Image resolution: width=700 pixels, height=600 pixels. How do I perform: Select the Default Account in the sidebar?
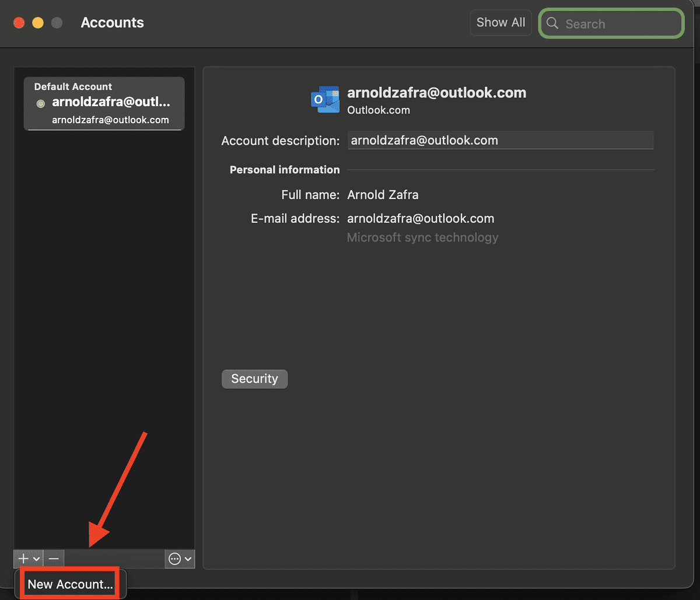click(x=104, y=103)
